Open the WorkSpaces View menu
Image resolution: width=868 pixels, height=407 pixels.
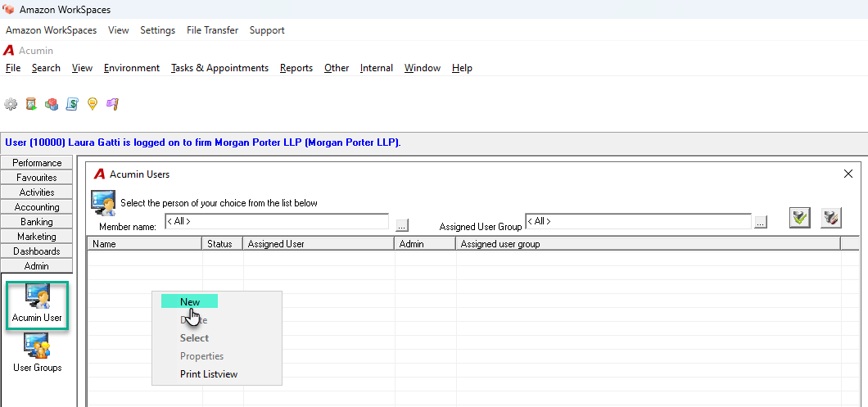pos(119,30)
